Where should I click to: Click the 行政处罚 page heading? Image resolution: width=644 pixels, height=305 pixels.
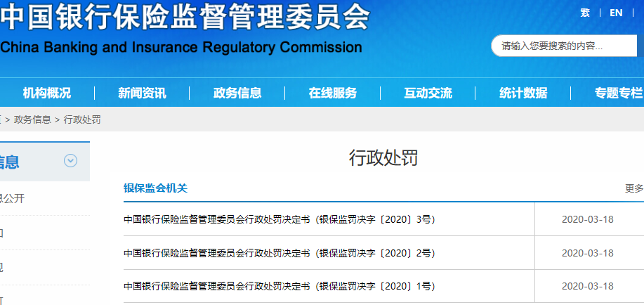[383, 158]
